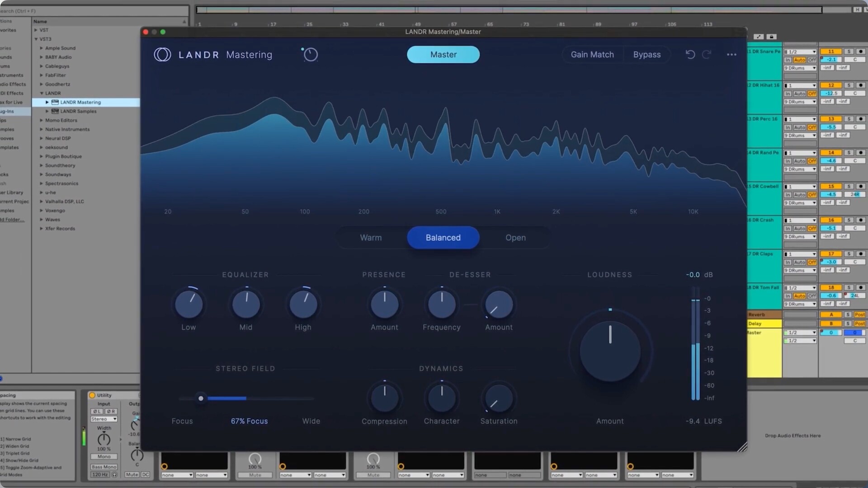Select the Warm style tab
This screenshot has height=488, width=868.
(371, 238)
